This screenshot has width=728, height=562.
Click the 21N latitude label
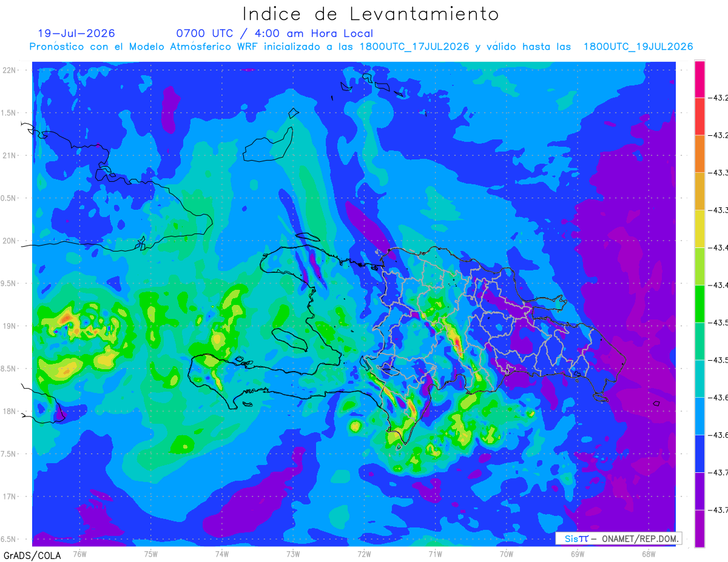tap(10, 155)
